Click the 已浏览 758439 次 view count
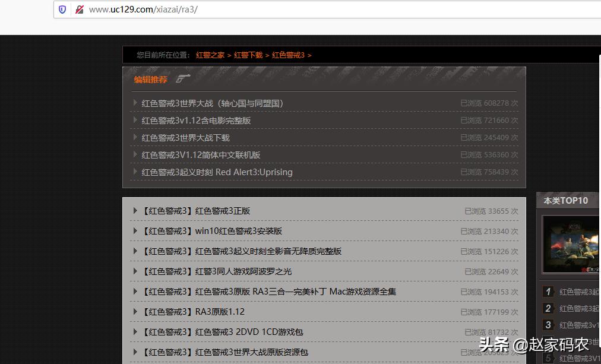This screenshot has height=364, width=601. (x=489, y=172)
